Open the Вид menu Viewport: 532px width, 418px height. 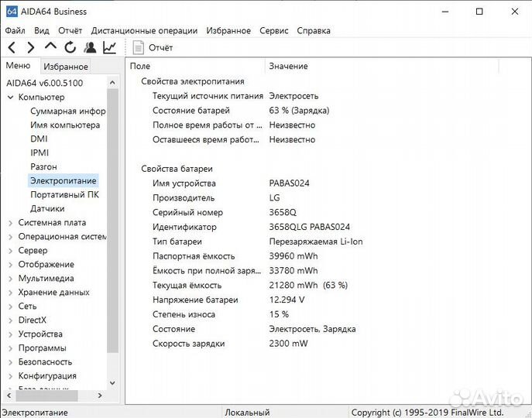pos(42,30)
